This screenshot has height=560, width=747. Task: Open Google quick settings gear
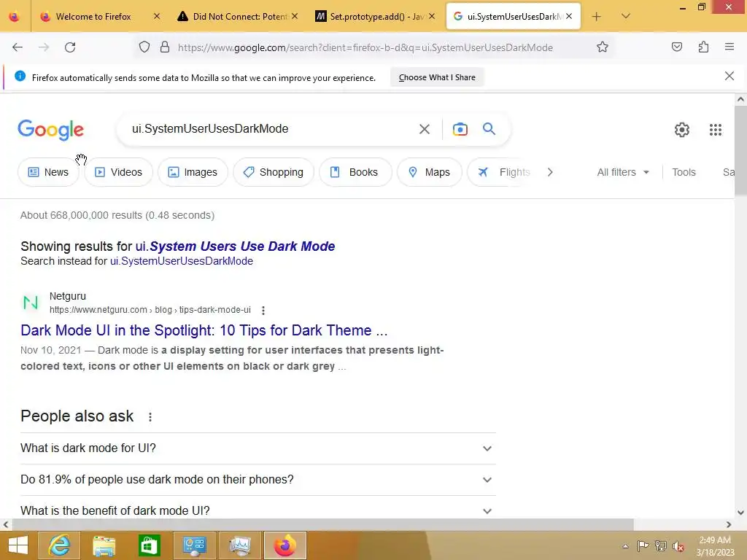point(682,130)
